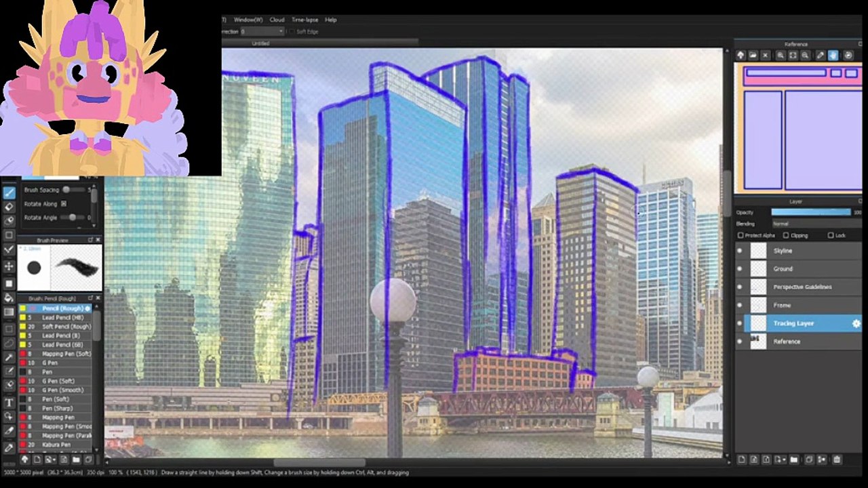This screenshot has height=488, width=868.
Task: Click the brush list scrollbar
Action: (x=97, y=325)
